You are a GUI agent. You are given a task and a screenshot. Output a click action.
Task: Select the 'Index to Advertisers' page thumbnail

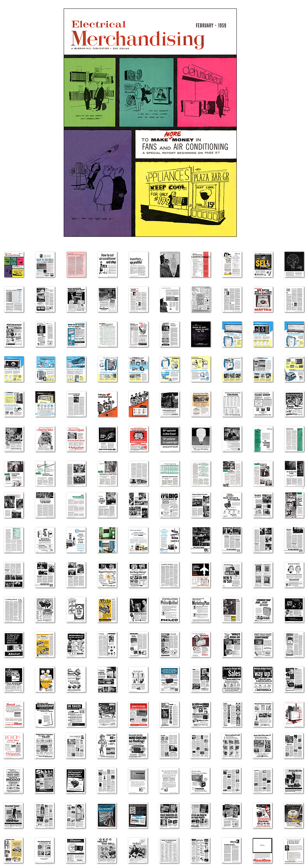[170, 851]
